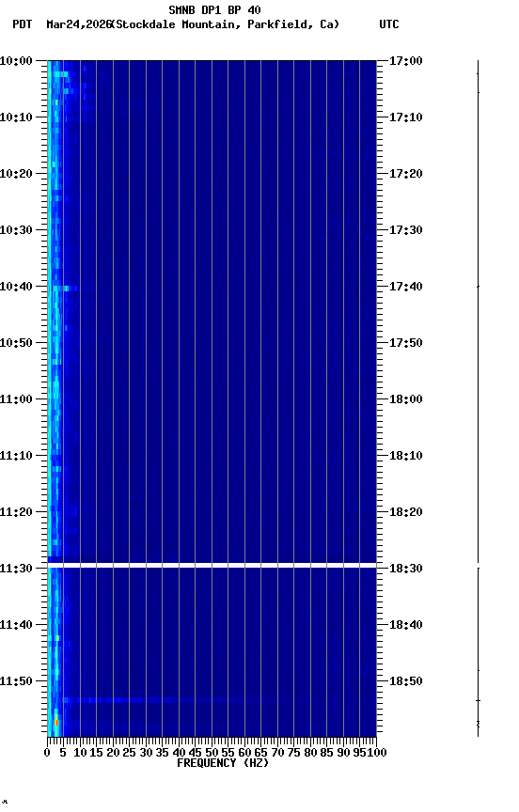Image resolution: width=519 pixels, height=812 pixels.
Task: Click the 5 Hz frequency axis label
Action: tap(63, 753)
